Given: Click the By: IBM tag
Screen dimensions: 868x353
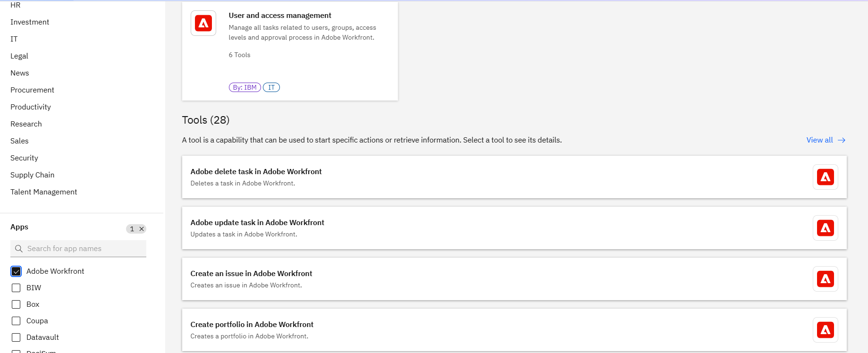Looking at the screenshot, I should [x=244, y=87].
